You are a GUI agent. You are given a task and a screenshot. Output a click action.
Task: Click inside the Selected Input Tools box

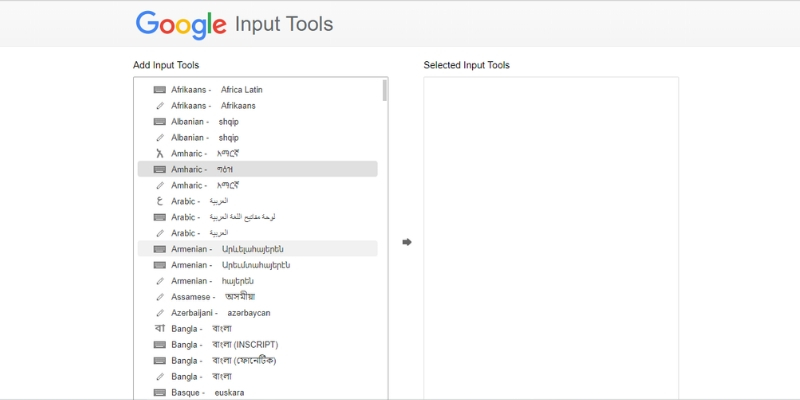(551, 238)
